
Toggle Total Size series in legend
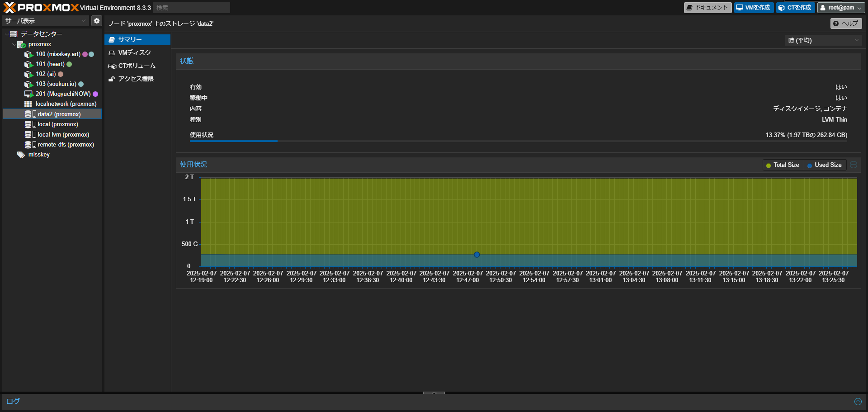point(782,165)
